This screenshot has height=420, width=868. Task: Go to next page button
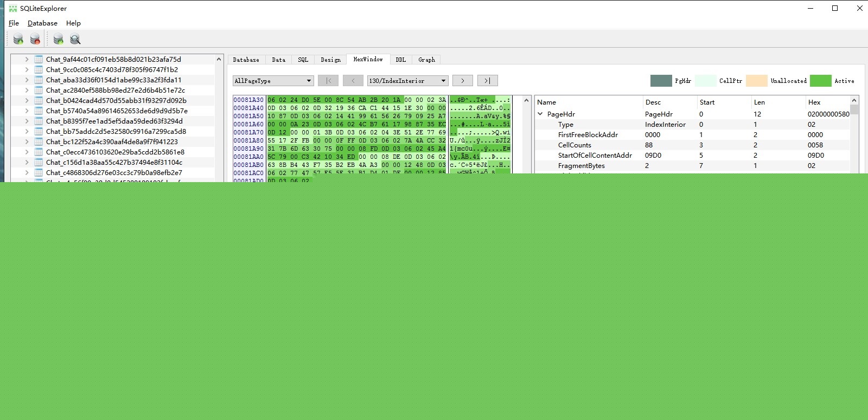point(463,81)
